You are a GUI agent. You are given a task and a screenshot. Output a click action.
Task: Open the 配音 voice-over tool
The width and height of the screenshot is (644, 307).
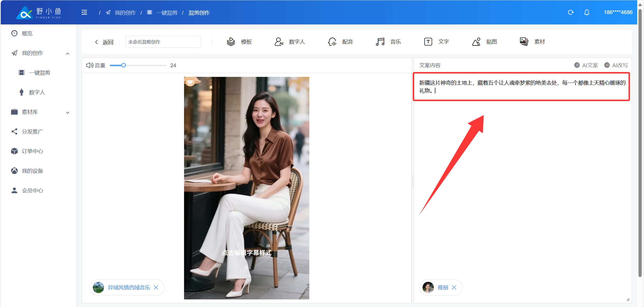pyautogui.click(x=340, y=42)
